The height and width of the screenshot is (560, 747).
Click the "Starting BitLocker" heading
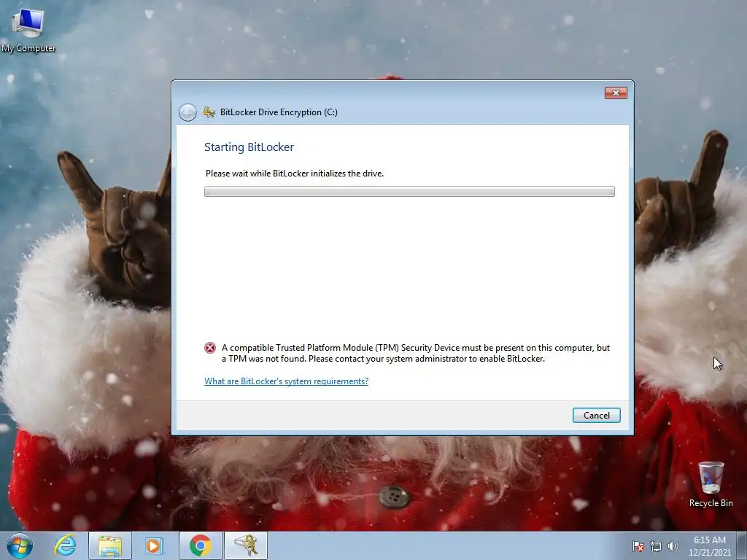point(249,147)
